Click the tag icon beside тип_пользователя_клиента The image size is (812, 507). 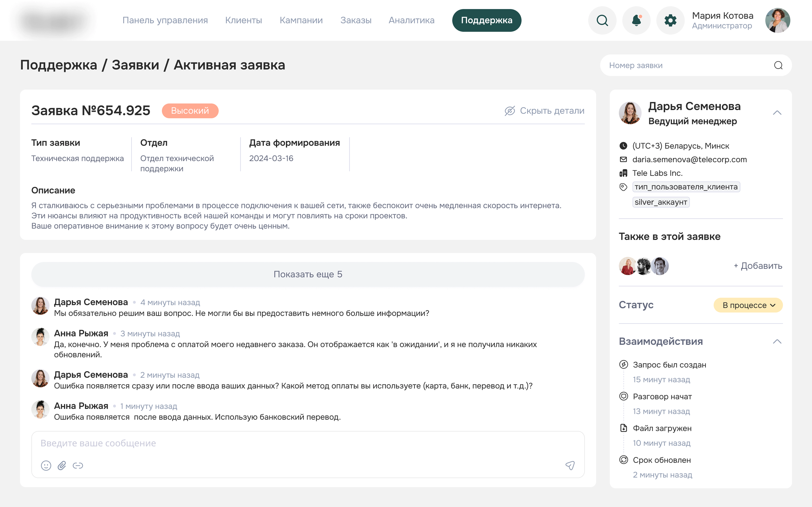tap(623, 187)
